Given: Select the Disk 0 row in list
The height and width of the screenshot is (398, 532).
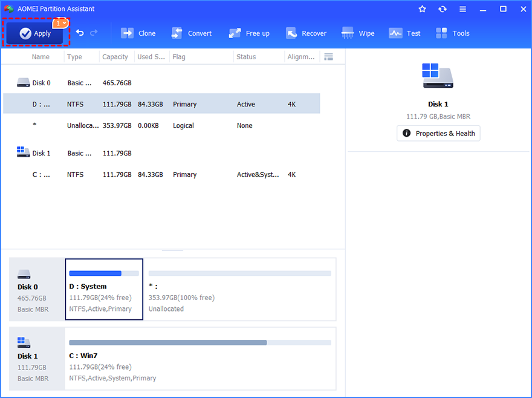Looking at the screenshot, I should (161, 83).
